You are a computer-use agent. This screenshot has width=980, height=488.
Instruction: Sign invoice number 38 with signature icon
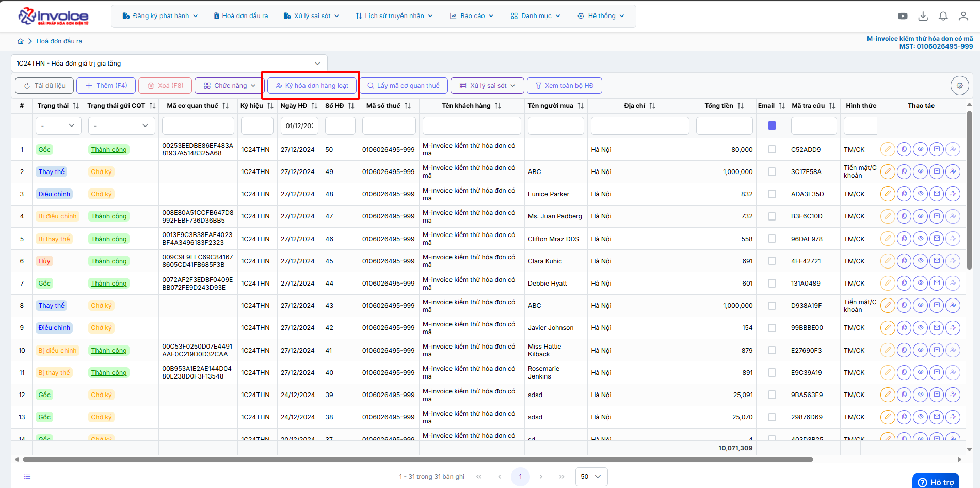953,417
